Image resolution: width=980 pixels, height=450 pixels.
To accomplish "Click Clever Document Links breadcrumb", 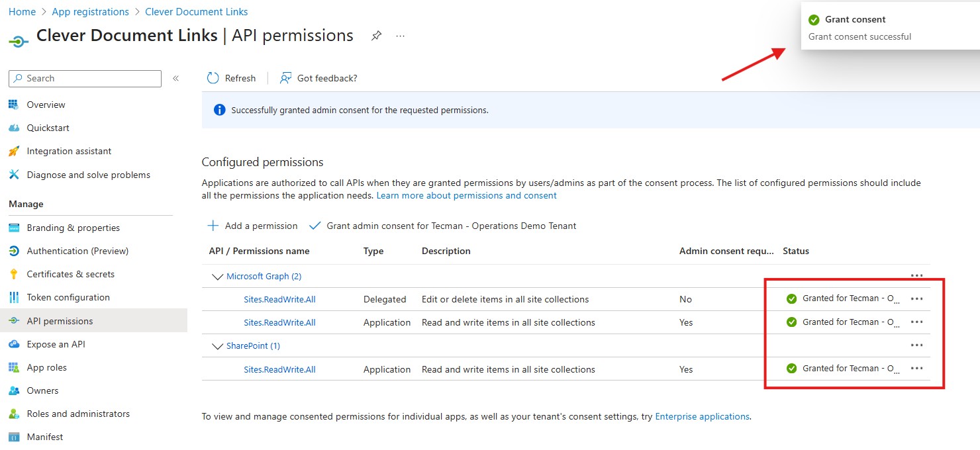I will [197, 12].
